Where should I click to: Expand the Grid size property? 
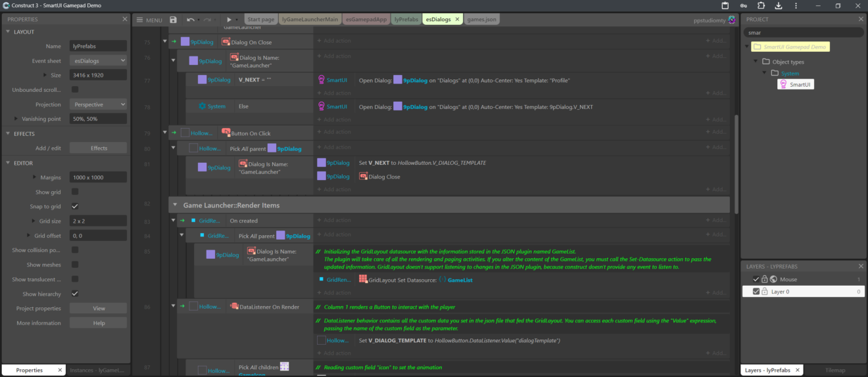34,221
